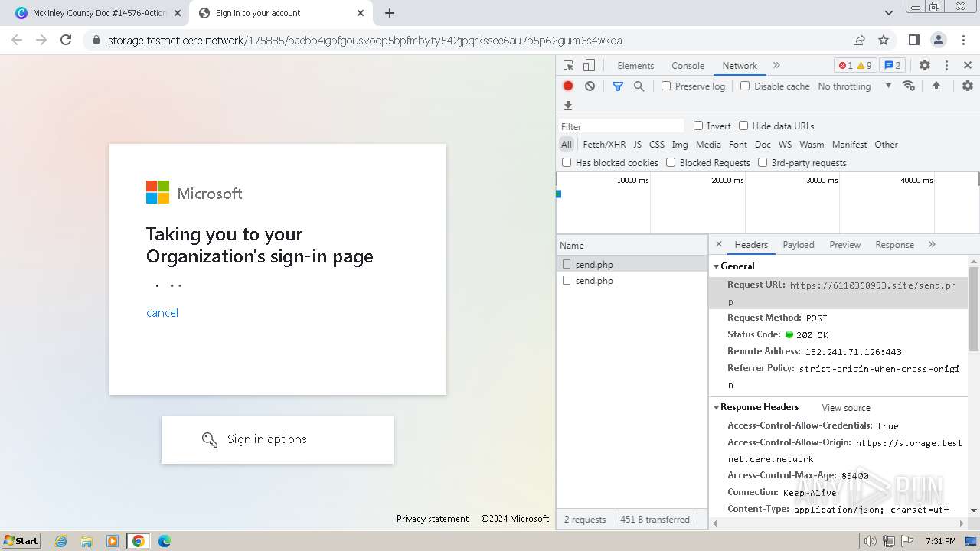This screenshot has height=551, width=980.
Task: Open the Preview tab
Action: [844, 245]
